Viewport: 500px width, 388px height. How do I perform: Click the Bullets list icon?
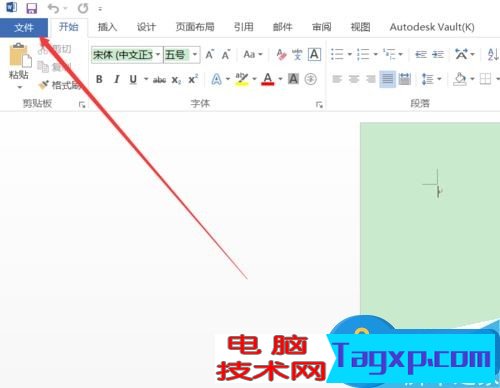[337, 54]
